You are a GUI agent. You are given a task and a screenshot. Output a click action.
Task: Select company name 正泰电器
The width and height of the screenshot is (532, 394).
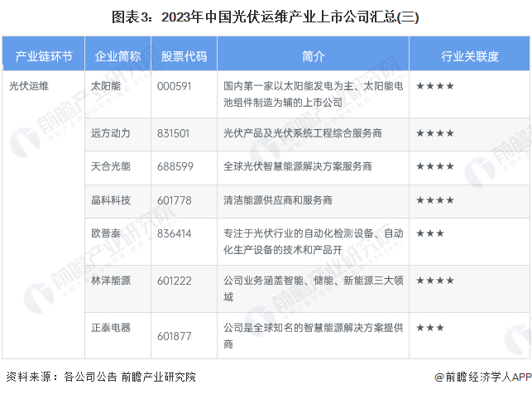click(x=111, y=328)
